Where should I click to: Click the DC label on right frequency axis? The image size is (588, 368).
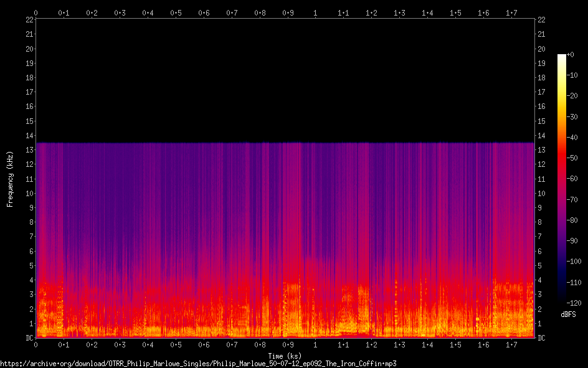coord(541,338)
